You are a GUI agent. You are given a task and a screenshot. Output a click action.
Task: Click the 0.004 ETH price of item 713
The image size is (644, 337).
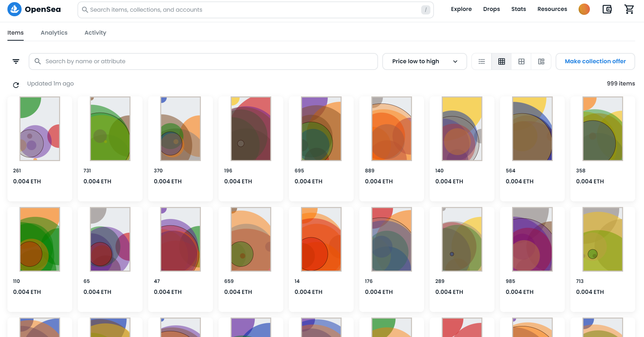pyautogui.click(x=590, y=292)
